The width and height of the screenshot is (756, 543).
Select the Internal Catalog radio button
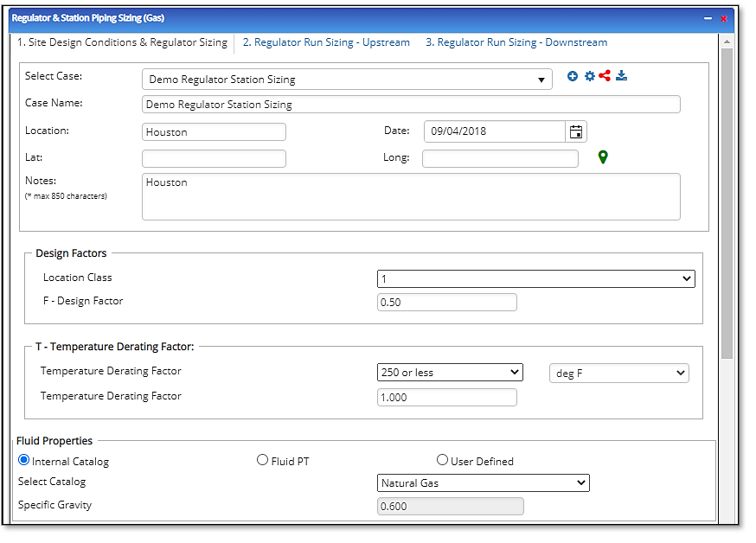23,460
